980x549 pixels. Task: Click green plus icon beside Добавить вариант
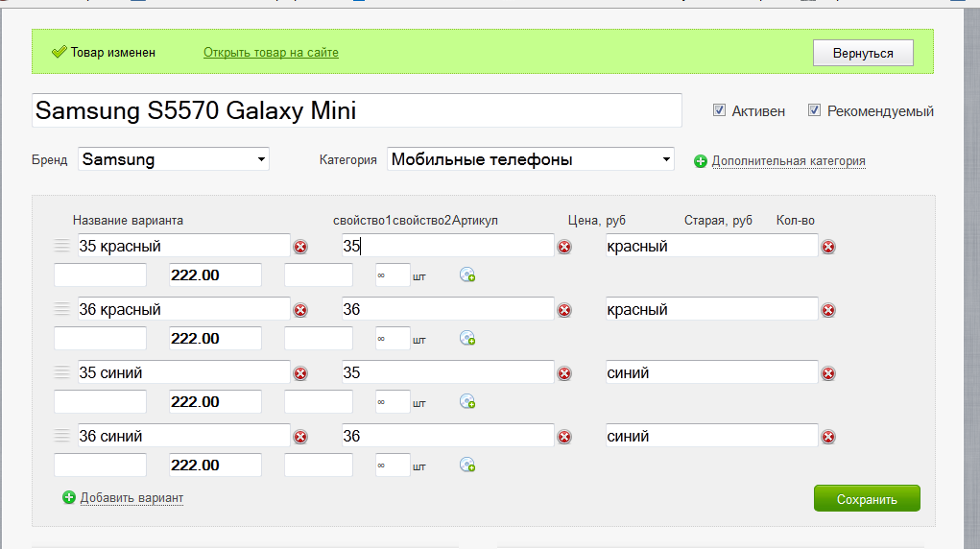coord(69,498)
